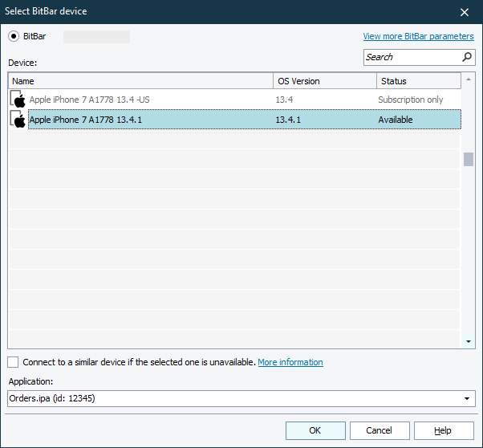This screenshot has height=448, width=483.
Task: Open the Application dropdown list
Action: point(468,399)
